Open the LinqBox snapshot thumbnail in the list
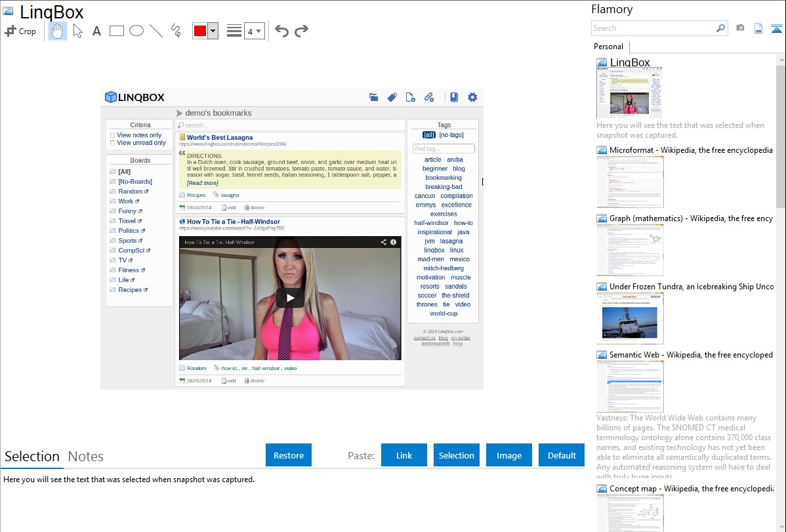Image resolution: width=786 pixels, height=532 pixels. (630, 93)
